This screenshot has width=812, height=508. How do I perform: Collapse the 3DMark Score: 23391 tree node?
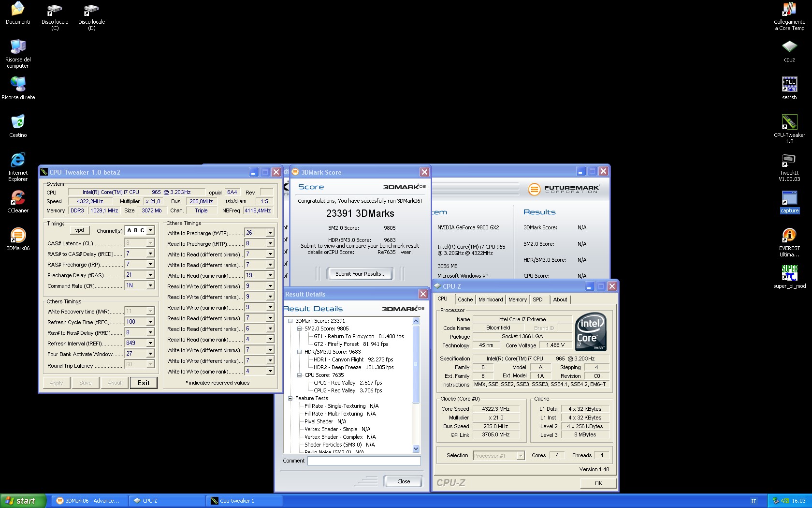290,321
